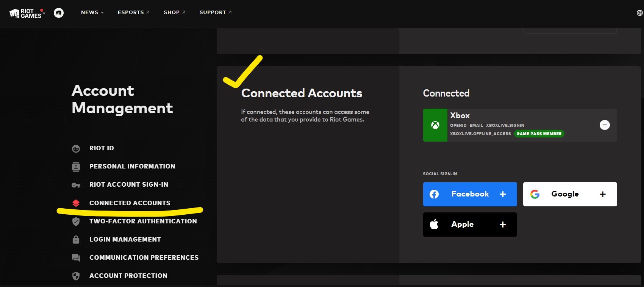
Task: Select Riot ID in sidebar
Action: pyautogui.click(x=102, y=148)
